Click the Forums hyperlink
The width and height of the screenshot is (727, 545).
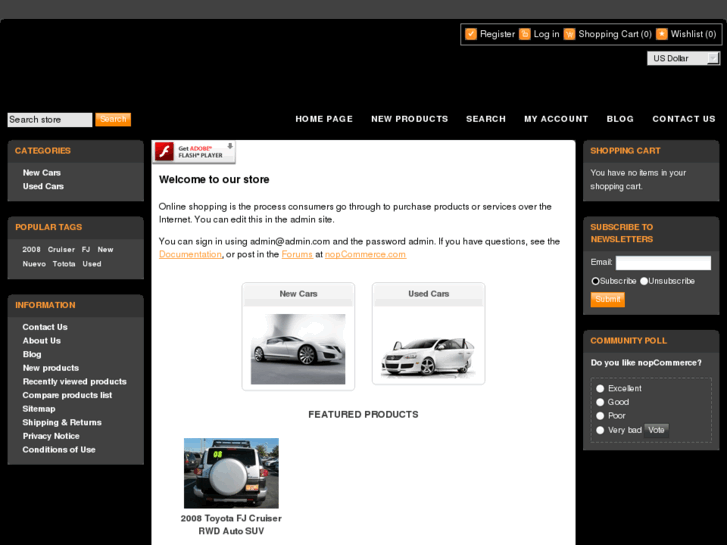(297, 254)
